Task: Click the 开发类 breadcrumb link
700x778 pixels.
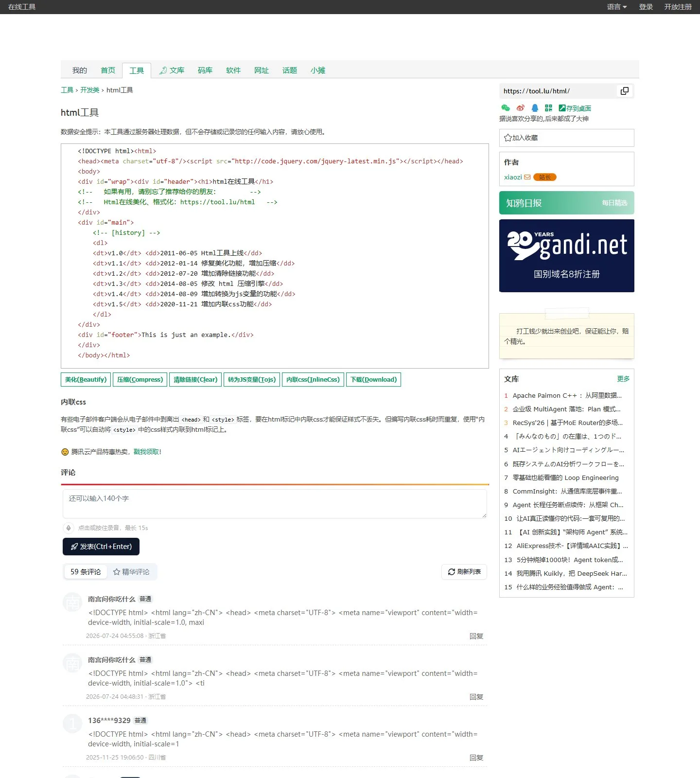Action: [x=89, y=90]
